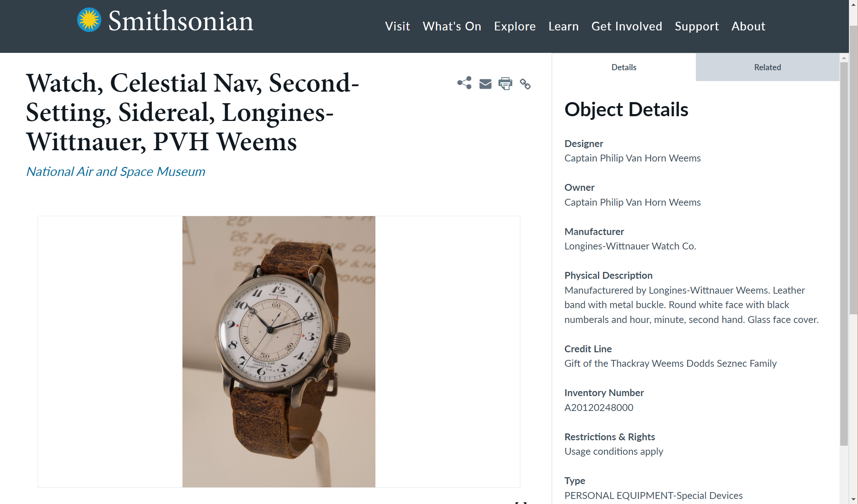The width and height of the screenshot is (858, 504).
Task: Go to the Support menu item
Action: (x=697, y=26)
